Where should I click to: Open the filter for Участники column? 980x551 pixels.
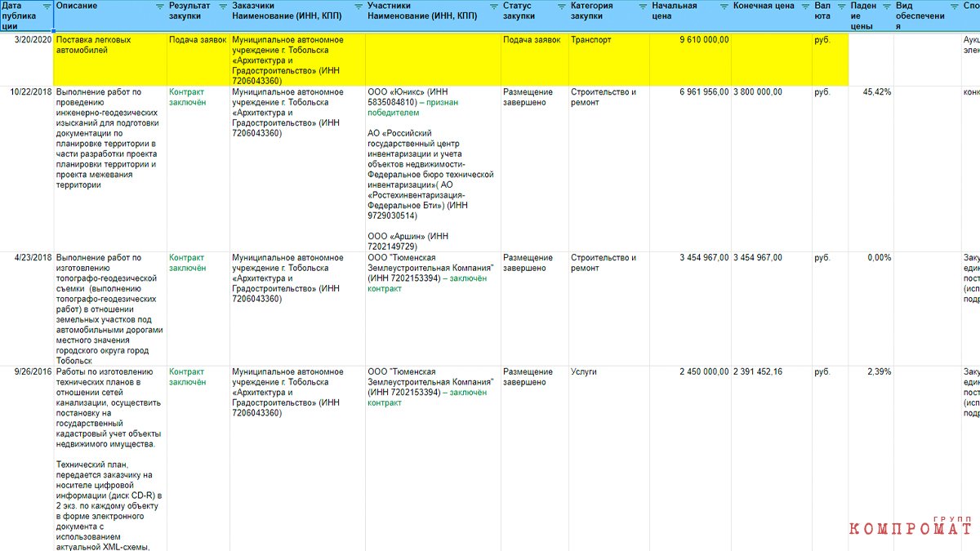tap(494, 6)
